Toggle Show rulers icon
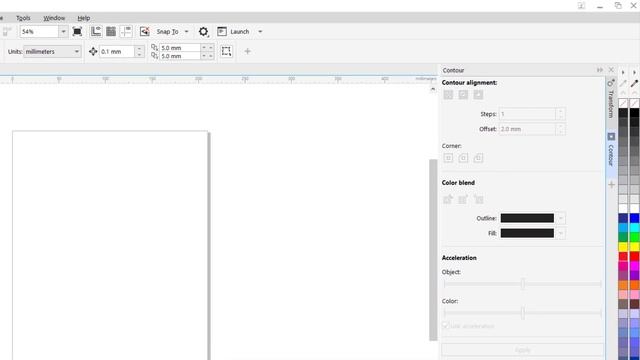This screenshot has height=360, width=640. (x=96, y=31)
